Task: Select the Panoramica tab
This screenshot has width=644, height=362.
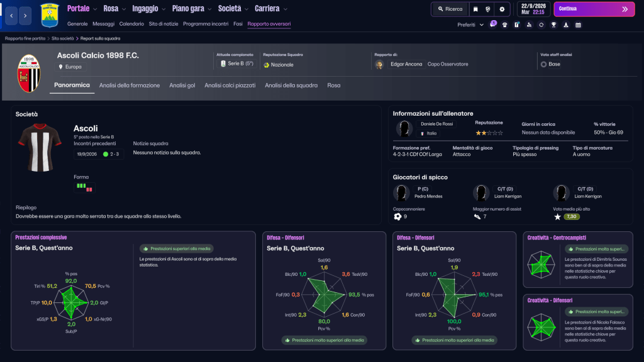Action: (72, 85)
